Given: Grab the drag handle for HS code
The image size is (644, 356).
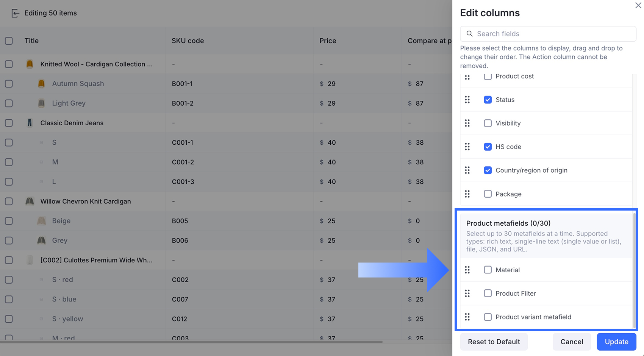Looking at the screenshot, I should (x=467, y=147).
